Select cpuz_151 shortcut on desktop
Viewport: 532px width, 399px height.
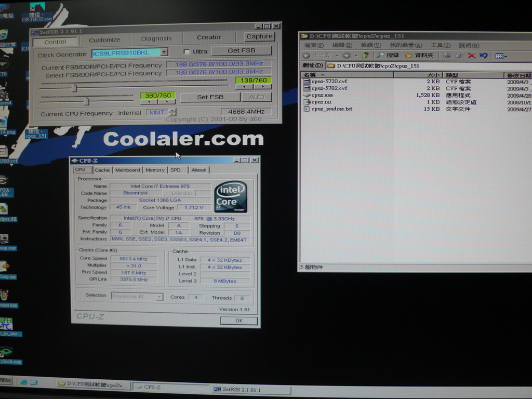36,134
